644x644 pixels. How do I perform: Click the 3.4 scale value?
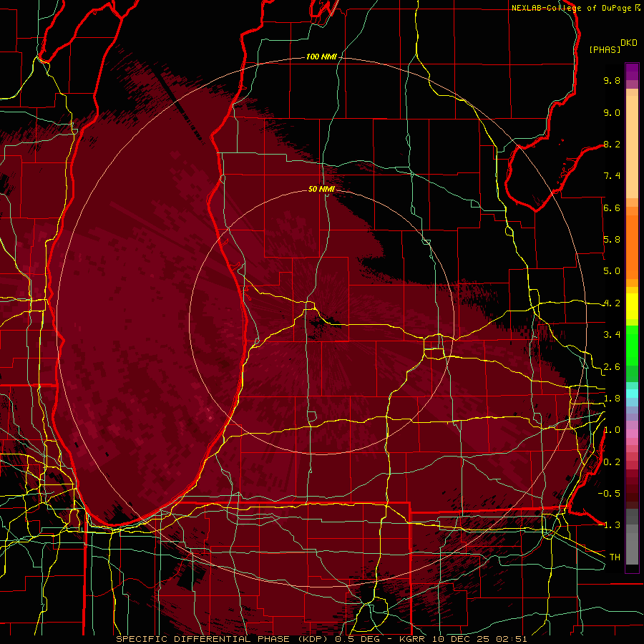click(612, 335)
